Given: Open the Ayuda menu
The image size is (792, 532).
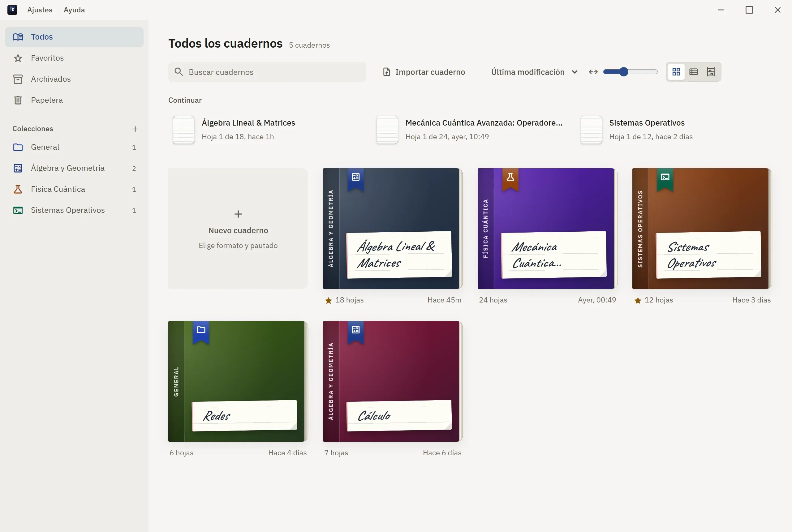Looking at the screenshot, I should click(x=74, y=10).
